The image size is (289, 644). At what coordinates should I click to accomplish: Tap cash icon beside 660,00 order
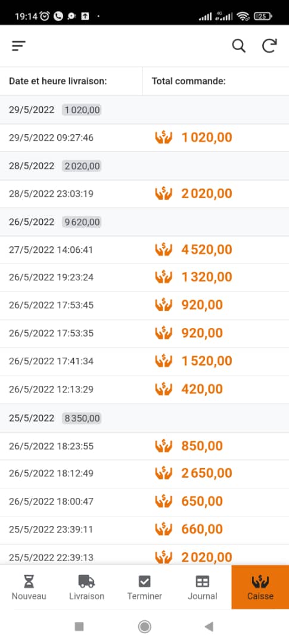(x=163, y=529)
